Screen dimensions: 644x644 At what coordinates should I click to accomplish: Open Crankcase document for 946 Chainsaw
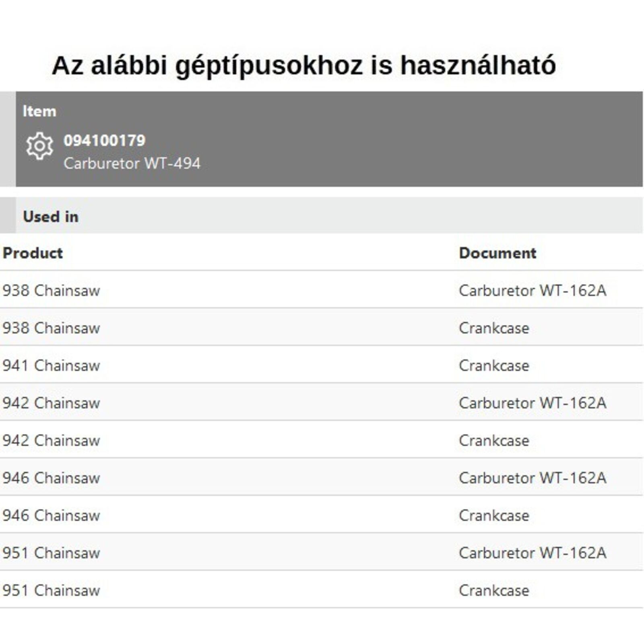494,515
